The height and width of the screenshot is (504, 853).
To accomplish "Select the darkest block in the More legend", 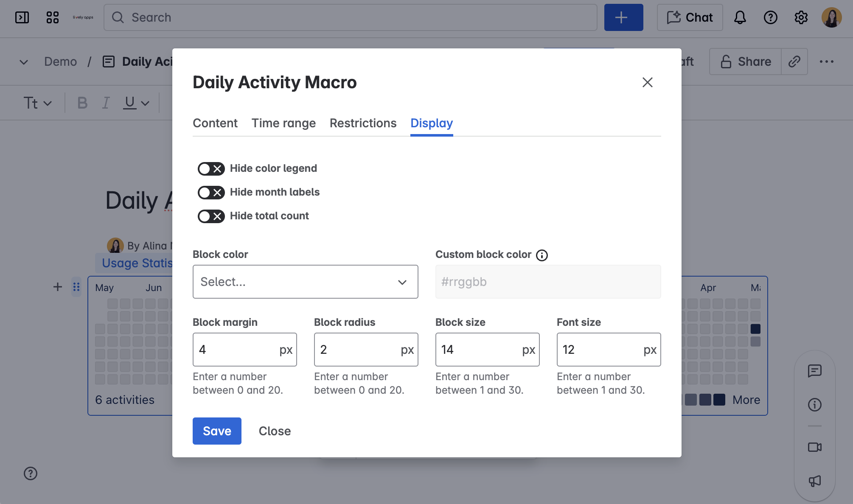I will tap(718, 399).
